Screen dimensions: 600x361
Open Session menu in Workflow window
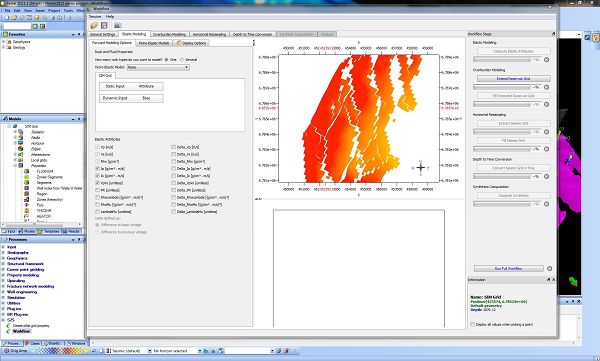pos(95,17)
